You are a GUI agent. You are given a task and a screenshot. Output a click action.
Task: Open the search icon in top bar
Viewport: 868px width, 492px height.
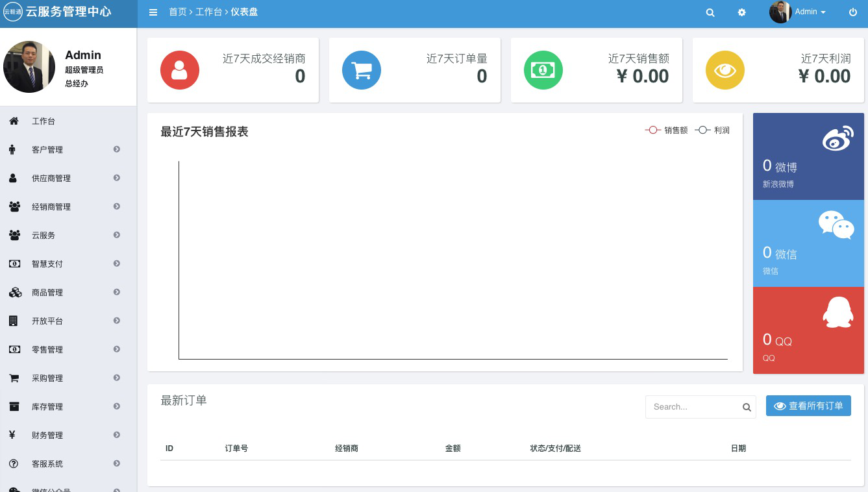point(710,12)
